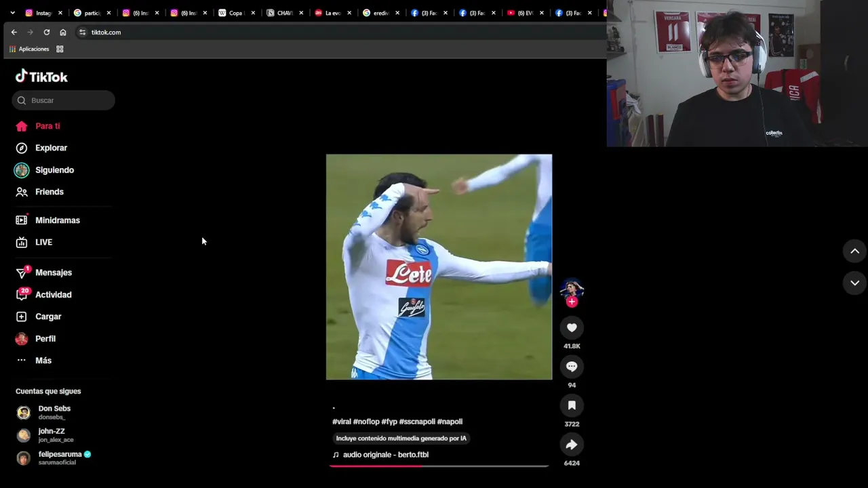Open the browser tab search dropdown
This screenshot has height=488, width=868.
click(12, 12)
